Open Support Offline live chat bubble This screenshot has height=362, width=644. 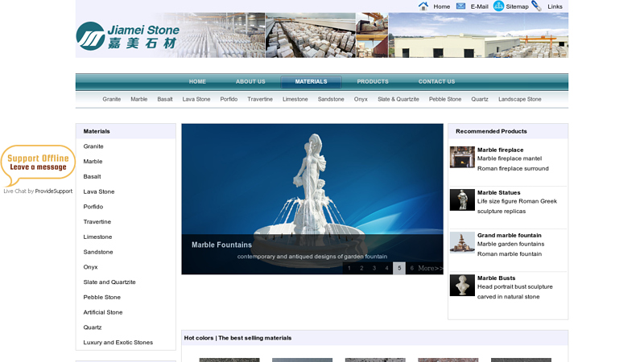(38, 165)
